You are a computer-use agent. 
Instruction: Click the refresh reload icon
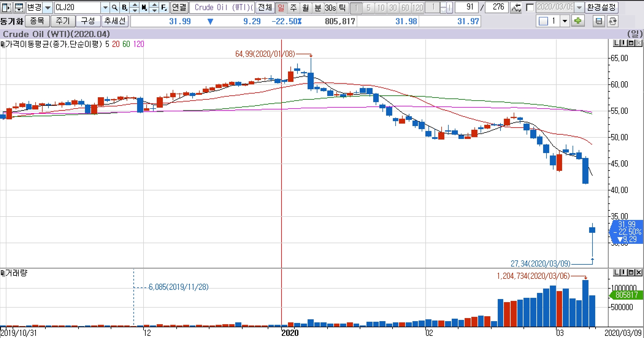tap(612, 21)
